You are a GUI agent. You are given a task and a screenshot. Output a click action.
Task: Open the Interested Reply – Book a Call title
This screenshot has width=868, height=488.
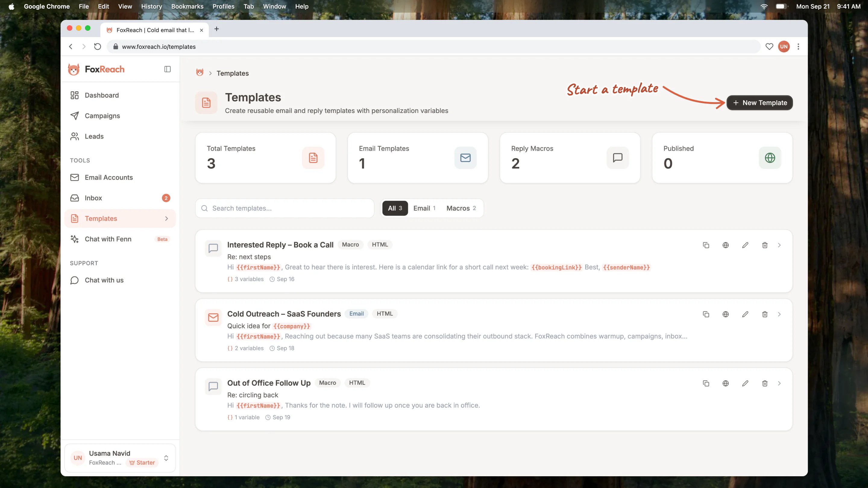(x=280, y=245)
